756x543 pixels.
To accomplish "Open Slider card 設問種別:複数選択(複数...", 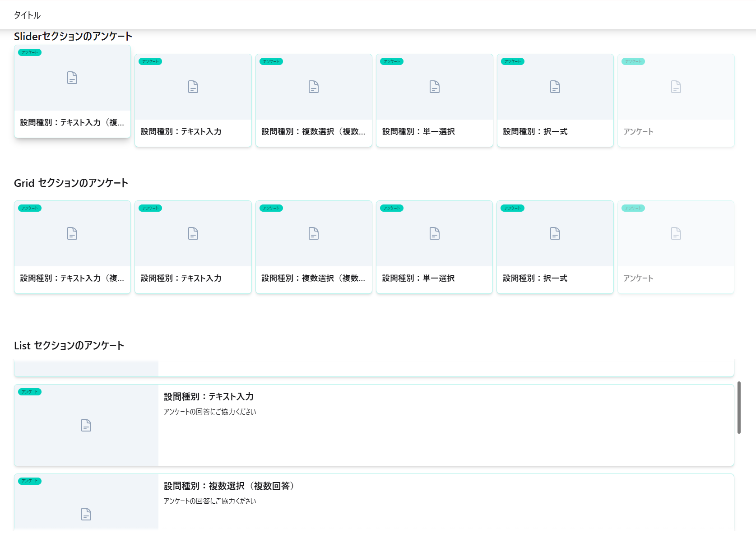I will 314,100.
